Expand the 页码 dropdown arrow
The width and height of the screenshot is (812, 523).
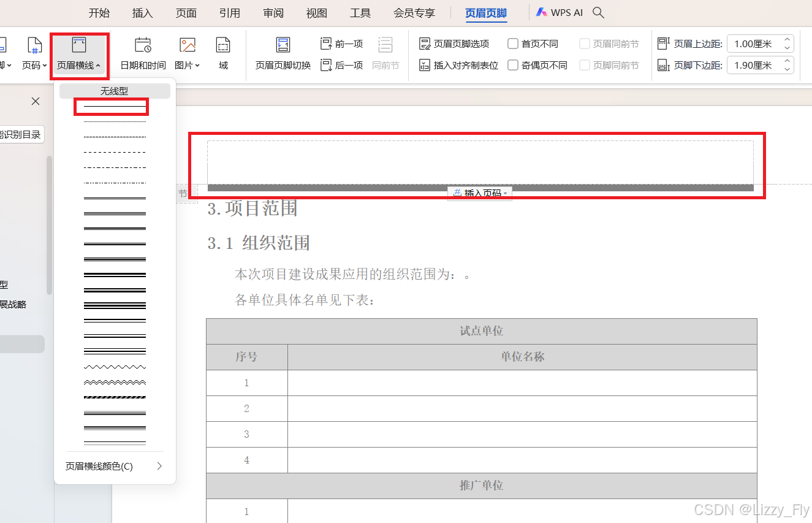click(x=45, y=66)
